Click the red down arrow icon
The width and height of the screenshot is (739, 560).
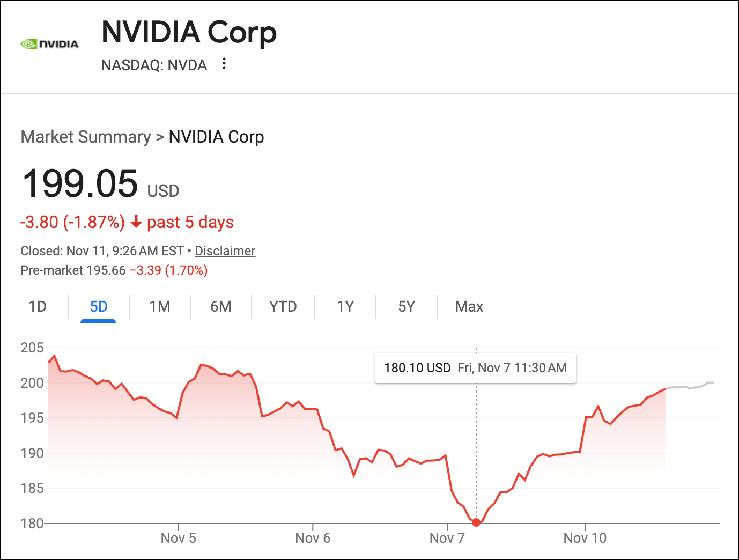(x=136, y=222)
